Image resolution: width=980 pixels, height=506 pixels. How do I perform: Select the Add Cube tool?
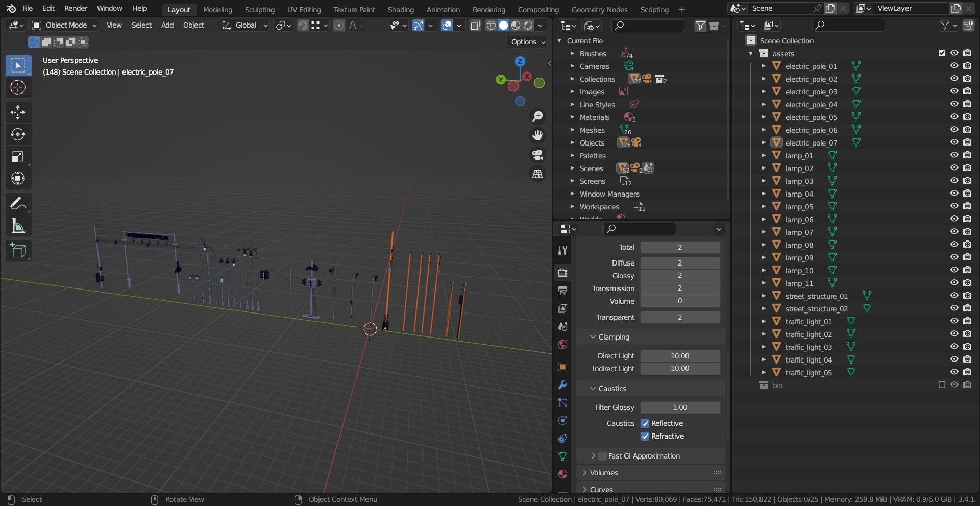click(x=18, y=251)
